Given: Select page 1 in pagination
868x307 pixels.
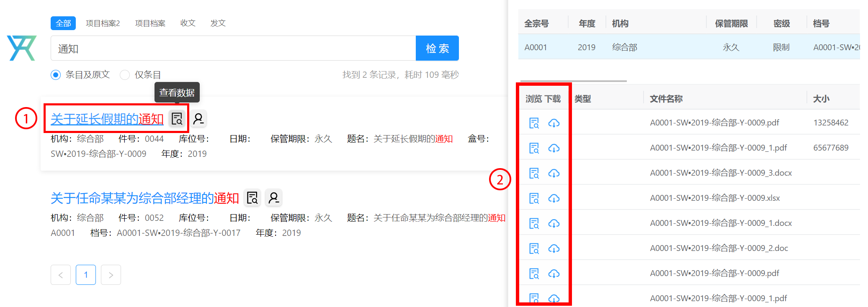Looking at the screenshot, I should tap(86, 275).
